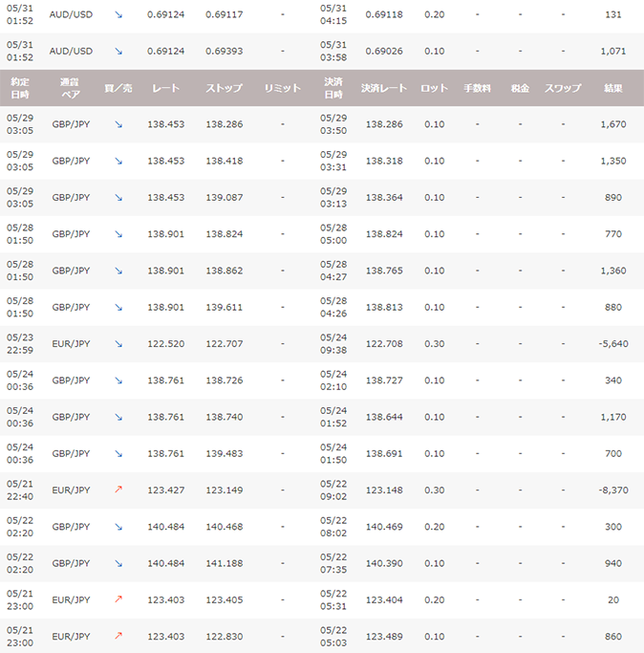Click the sell arrow in the EUR/JPY row with result -5,640

click(118, 343)
